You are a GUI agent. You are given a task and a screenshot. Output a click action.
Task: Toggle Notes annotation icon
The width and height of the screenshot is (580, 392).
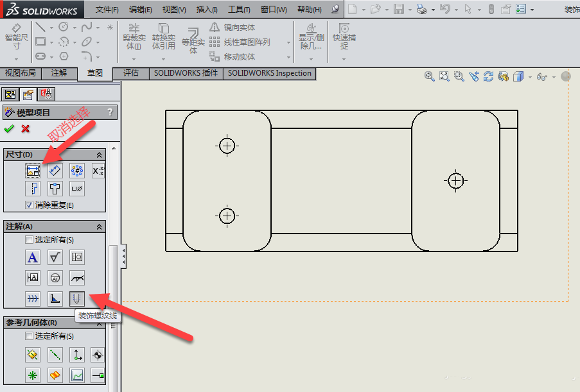[33, 257]
